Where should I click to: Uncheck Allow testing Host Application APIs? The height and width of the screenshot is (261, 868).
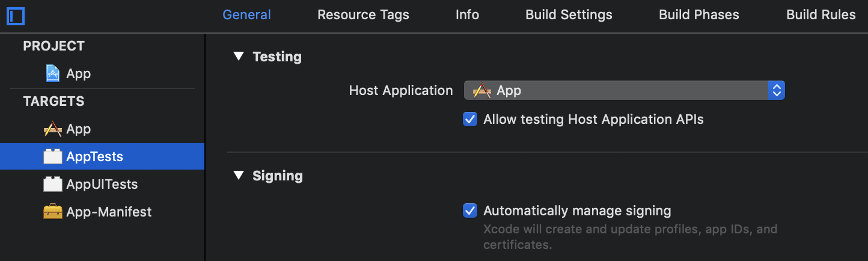tap(470, 119)
